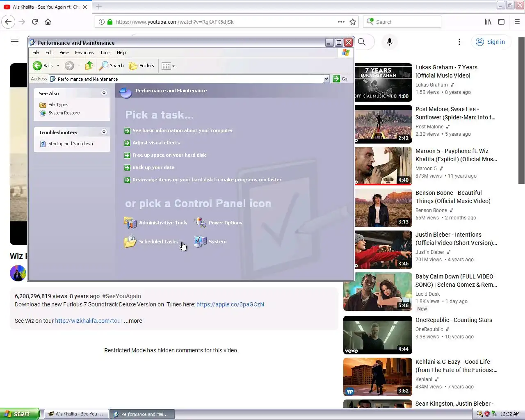Open Firefox hamburger menu

click(517, 22)
